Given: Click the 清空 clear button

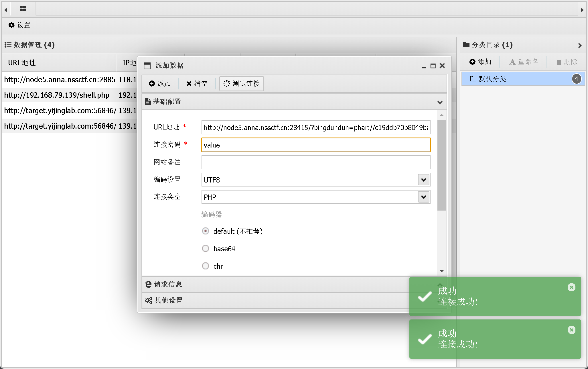Looking at the screenshot, I should pos(197,84).
